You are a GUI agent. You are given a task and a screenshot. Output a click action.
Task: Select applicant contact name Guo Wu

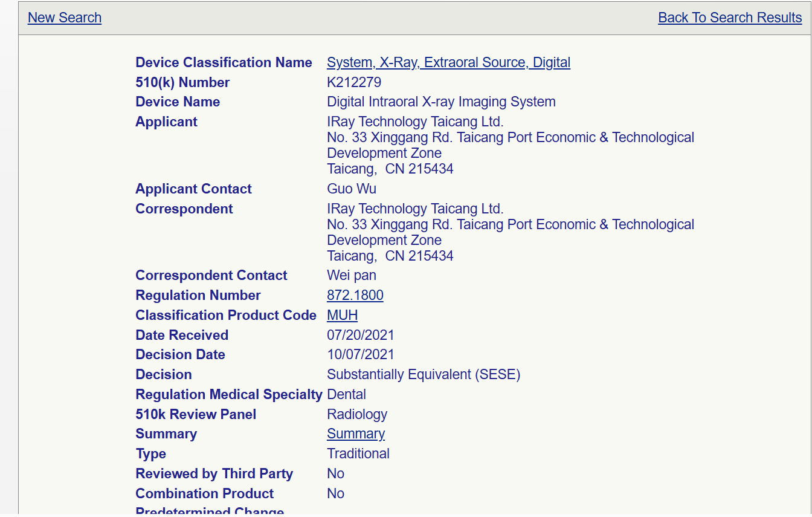tap(352, 189)
